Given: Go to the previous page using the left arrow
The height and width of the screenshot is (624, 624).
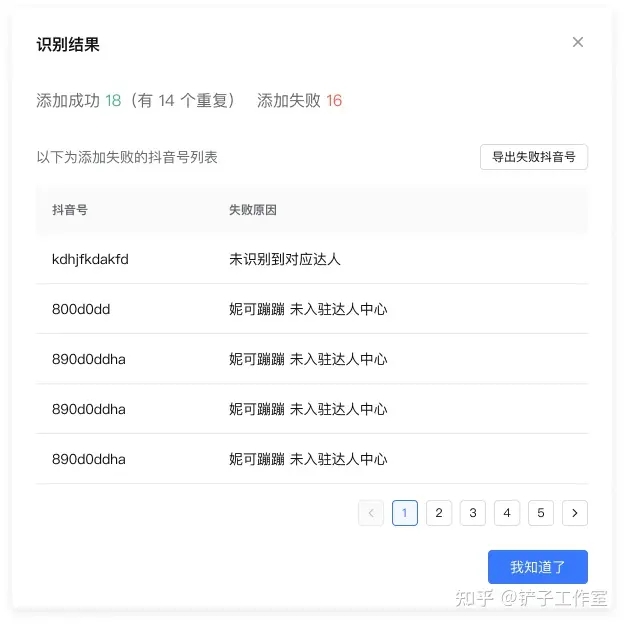Looking at the screenshot, I should [371, 513].
